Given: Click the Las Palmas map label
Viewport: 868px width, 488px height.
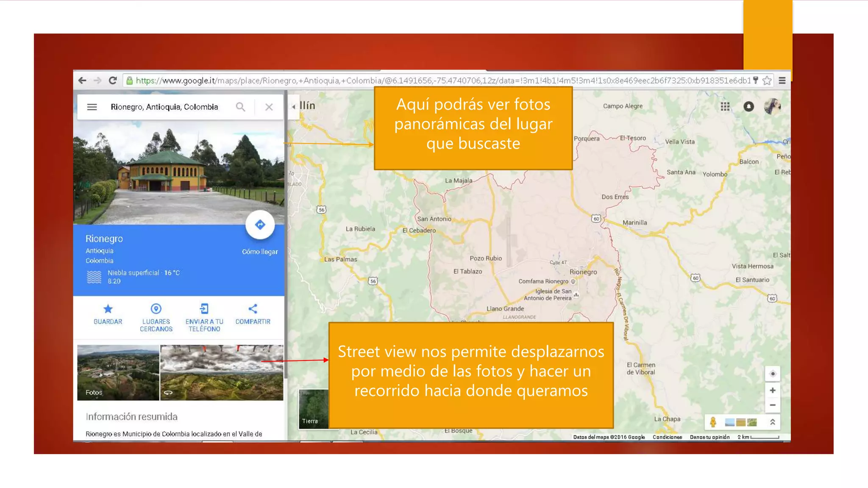Looking at the screenshot, I should tap(340, 259).
